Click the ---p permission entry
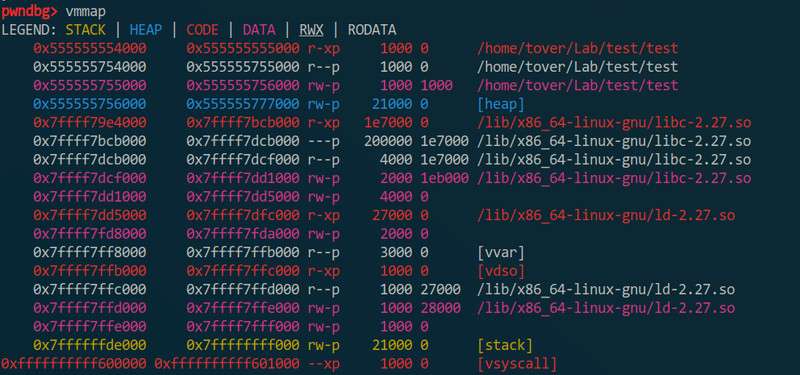The width and height of the screenshot is (800, 375). coord(323,141)
